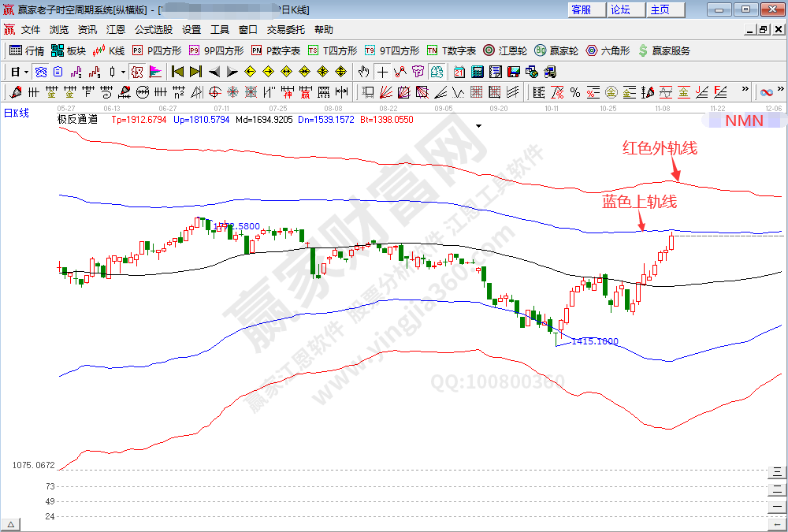Open the 公式选股 menu
This screenshot has height=532, width=788.
point(153,30)
